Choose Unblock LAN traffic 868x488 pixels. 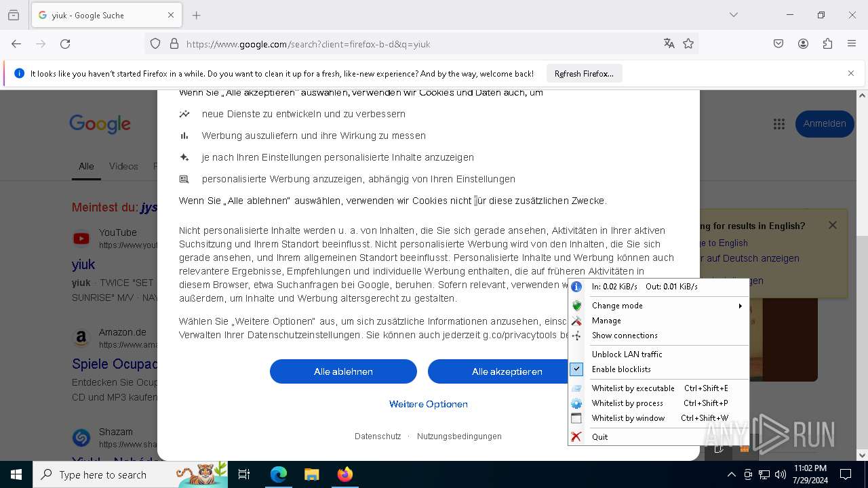(658, 354)
